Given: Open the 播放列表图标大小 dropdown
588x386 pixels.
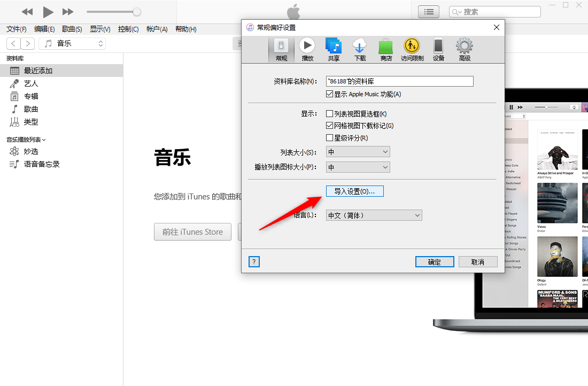Looking at the screenshot, I should (x=358, y=167).
